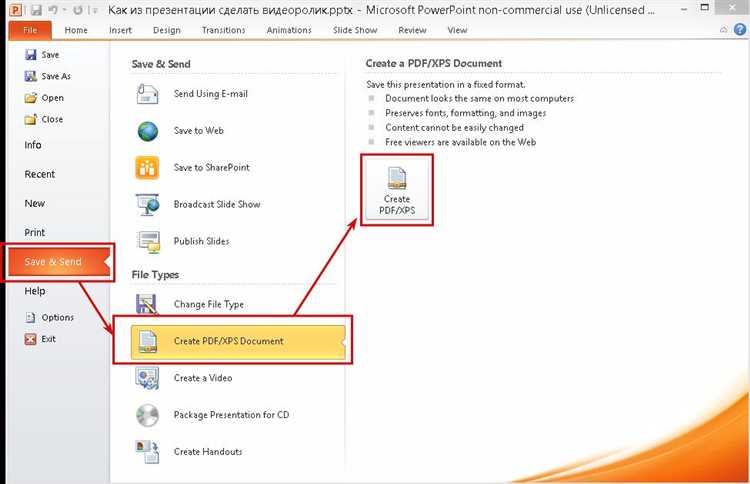The image size is (750, 484).
Task: Select Send Using E-mail
Action: (210, 94)
